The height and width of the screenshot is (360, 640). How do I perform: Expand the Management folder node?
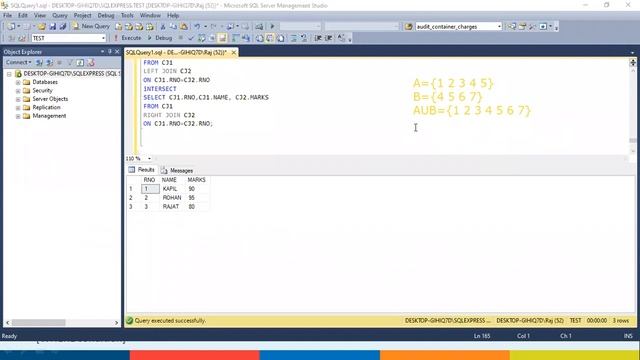pyautogui.click(x=18, y=116)
